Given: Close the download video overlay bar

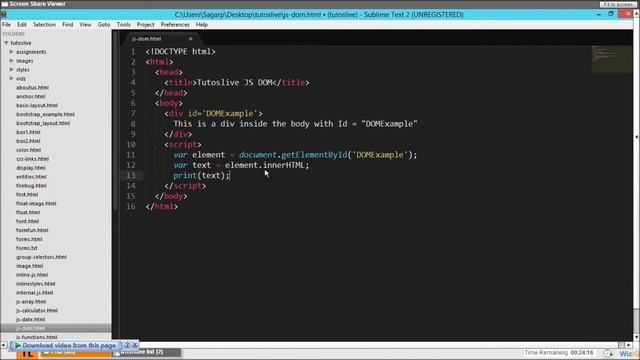Looking at the screenshot, I should (135, 345).
